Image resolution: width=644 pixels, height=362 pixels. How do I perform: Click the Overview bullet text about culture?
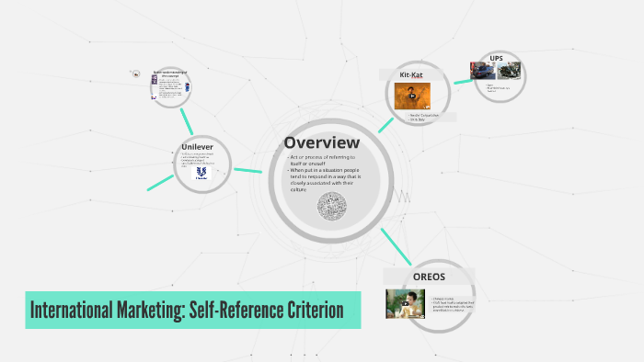click(325, 179)
